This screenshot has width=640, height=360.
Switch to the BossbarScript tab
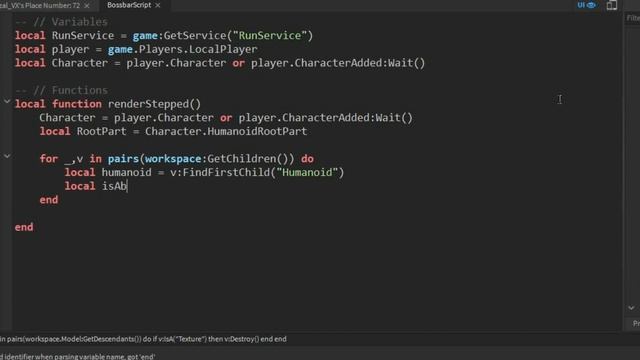pyautogui.click(x=129, y=5)
